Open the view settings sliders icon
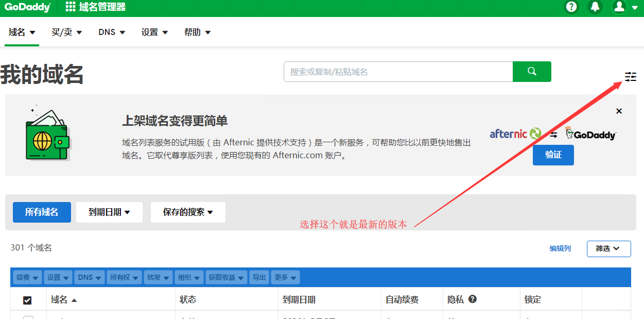This screenshot has width=644, height=319. click(631, 77)
